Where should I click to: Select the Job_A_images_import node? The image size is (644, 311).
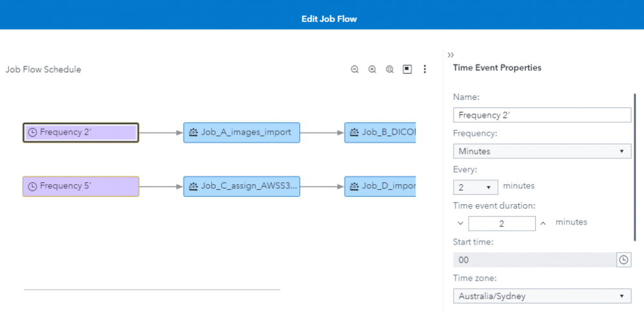[x=241, y=133]
